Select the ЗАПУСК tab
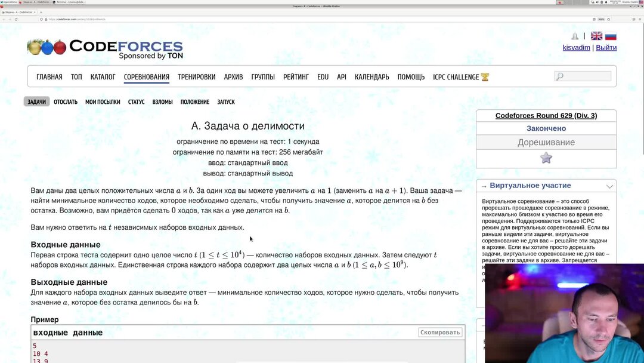The width and height of the screenshot is (644, 363). pos(226,101)
